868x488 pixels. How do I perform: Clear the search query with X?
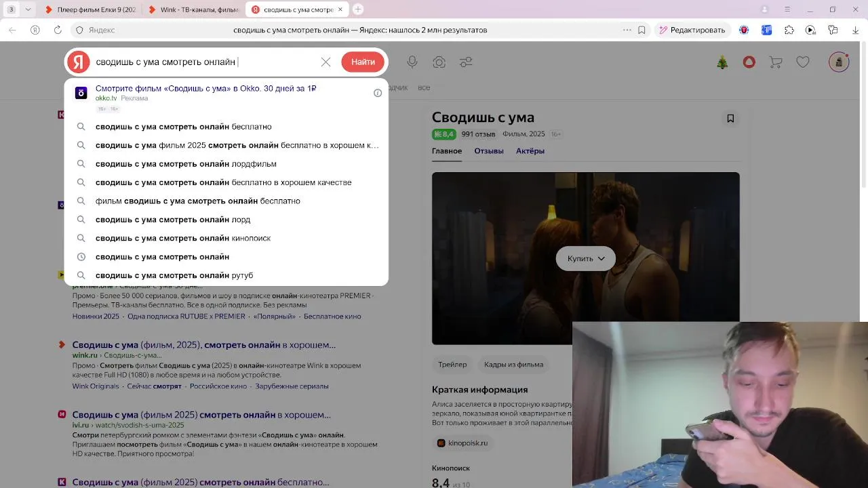[x=325, y=62]
